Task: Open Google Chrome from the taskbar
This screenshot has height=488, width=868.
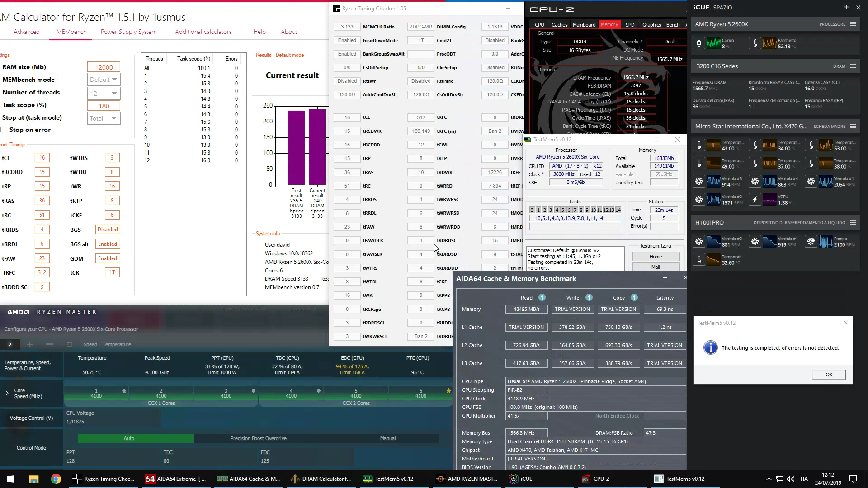Action: pyautogui.click(x=56, y=479)
